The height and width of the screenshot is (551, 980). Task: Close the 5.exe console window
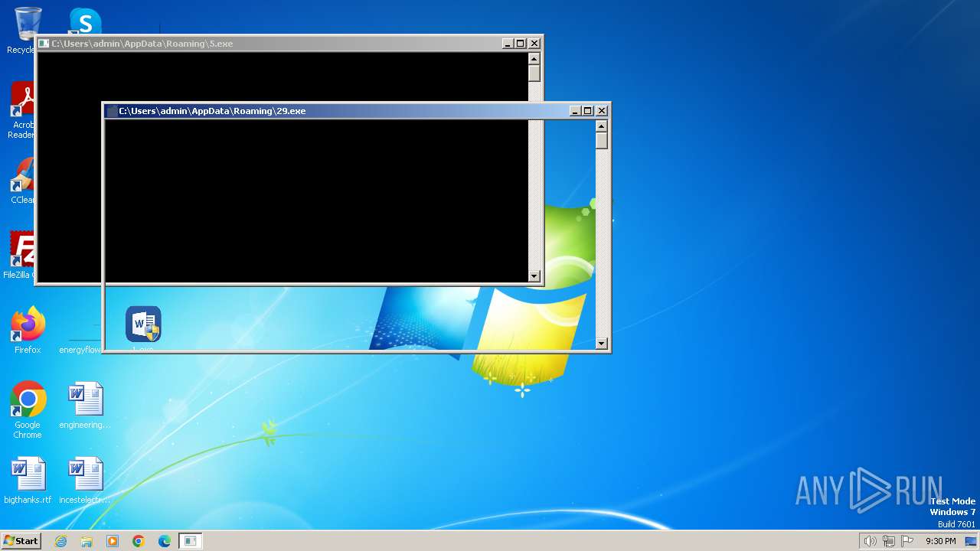click(534, 44)
